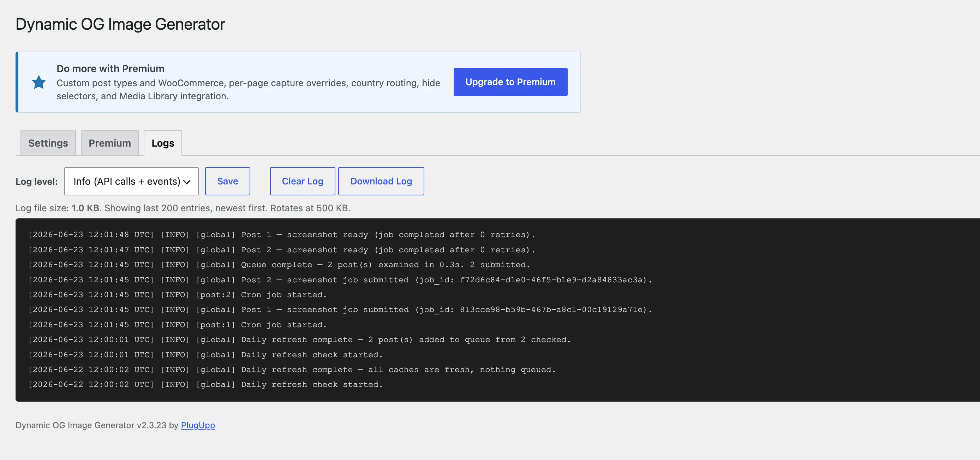Click the log line with job_id 813cce98
This screenshot has width=980, height=460.
tap(340, 309)
